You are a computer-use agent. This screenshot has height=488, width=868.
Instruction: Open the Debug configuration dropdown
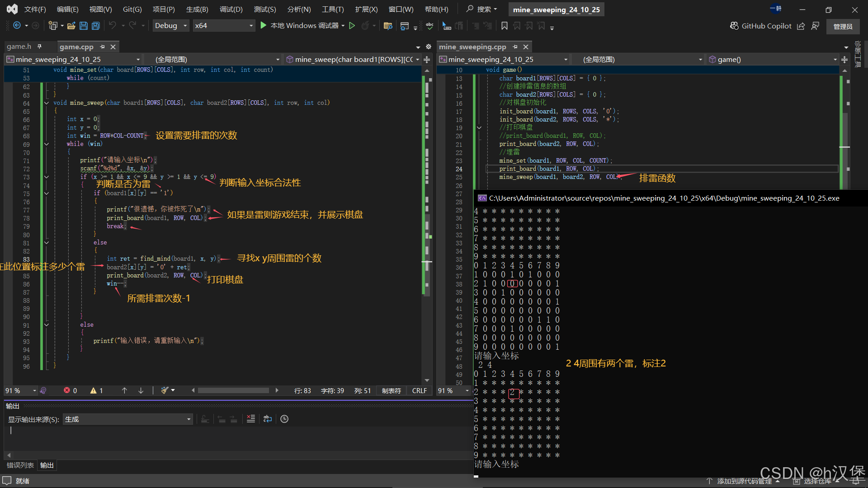point(185,26)
